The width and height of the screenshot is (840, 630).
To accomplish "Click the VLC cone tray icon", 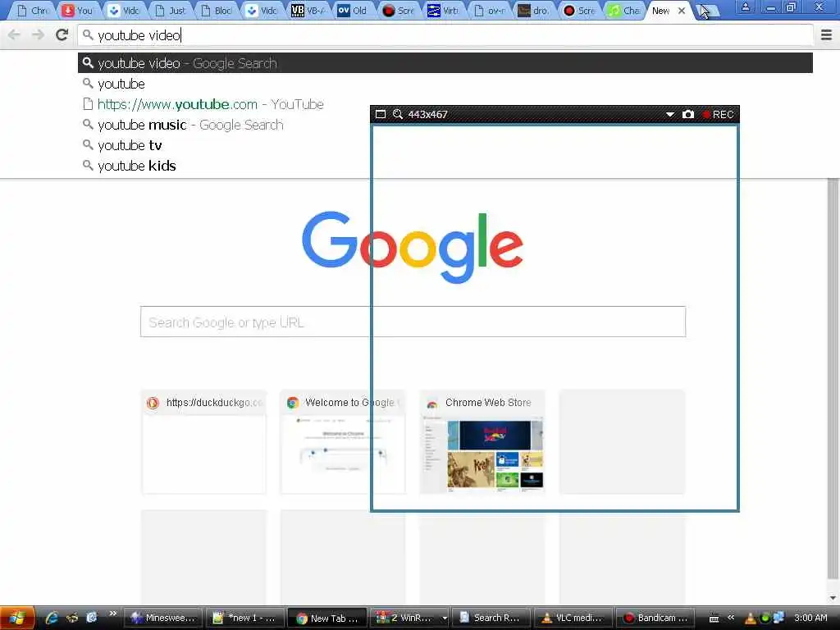I will pos(751,619).
